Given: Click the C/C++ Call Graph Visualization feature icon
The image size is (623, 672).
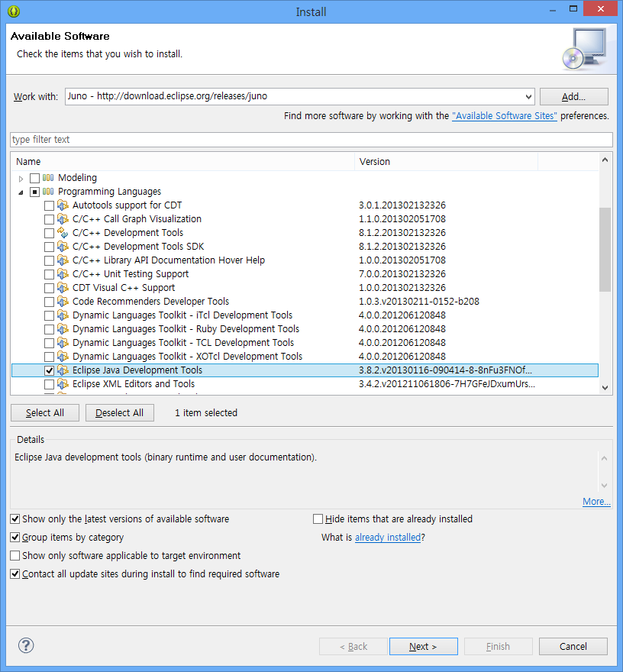Looking at the screenshot, I should pos(63,219).
